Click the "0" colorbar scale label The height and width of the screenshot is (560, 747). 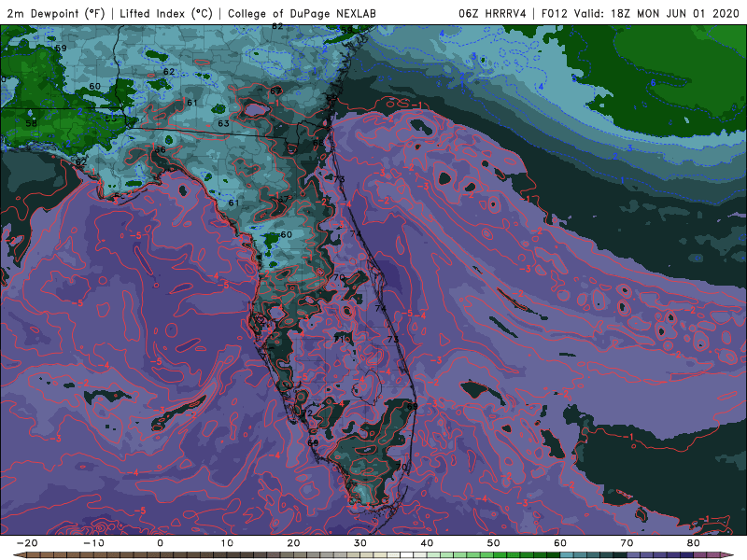tap(160, 543)
